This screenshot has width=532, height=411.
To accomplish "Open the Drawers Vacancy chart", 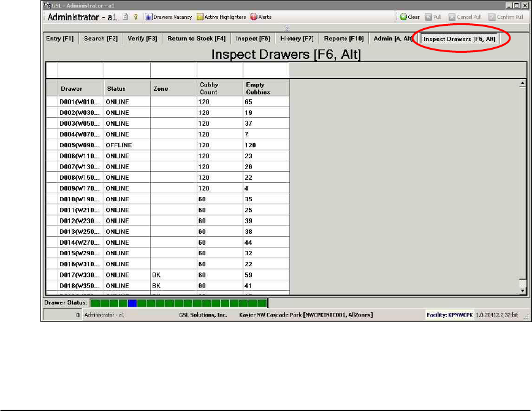I will [169, 17].
